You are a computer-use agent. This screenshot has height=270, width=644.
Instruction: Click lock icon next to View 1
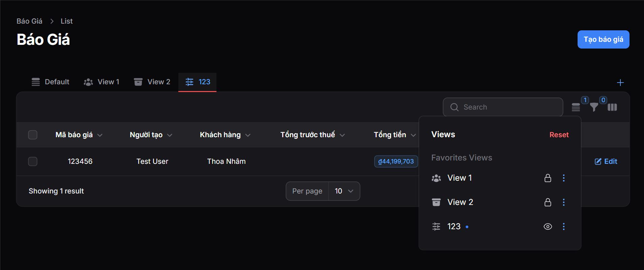click(548, 178)
